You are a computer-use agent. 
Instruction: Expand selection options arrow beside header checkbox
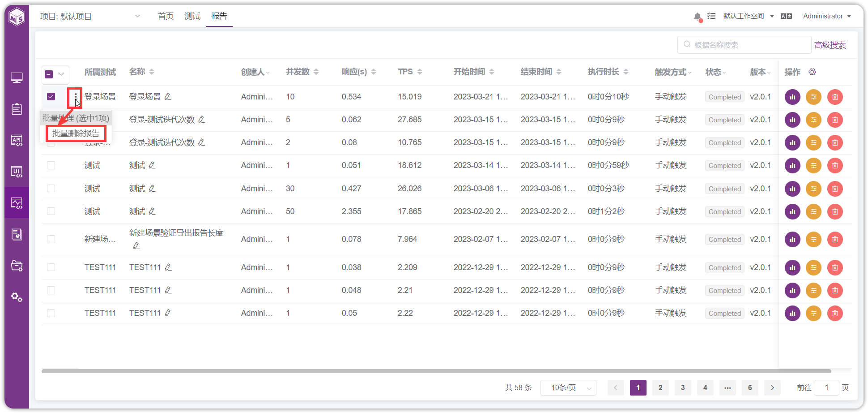pyautogui.click(x=61, y=74)
